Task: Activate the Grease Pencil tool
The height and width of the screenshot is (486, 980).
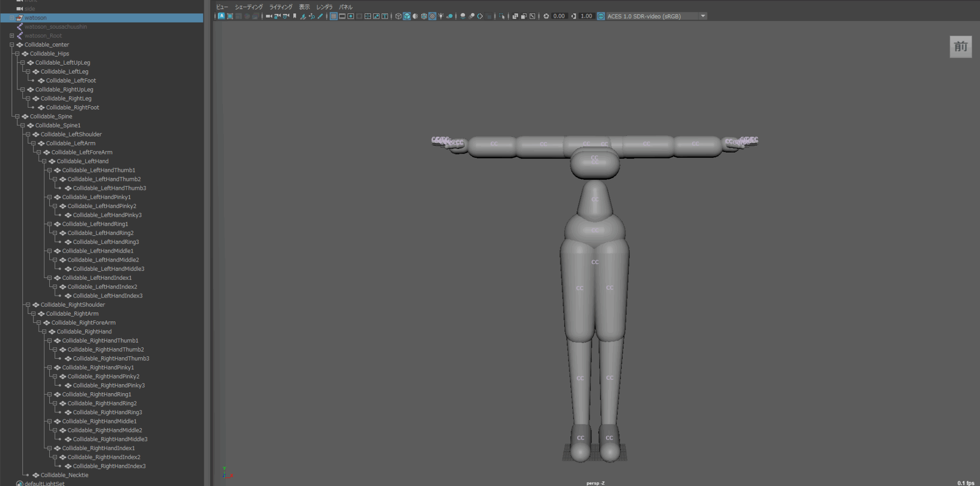Action: coord(320,16)
